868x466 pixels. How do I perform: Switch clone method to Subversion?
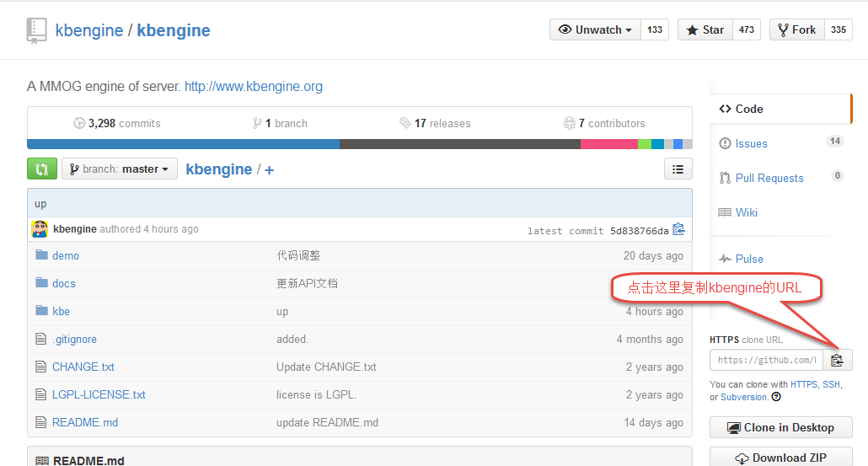(x=743, y=397)
